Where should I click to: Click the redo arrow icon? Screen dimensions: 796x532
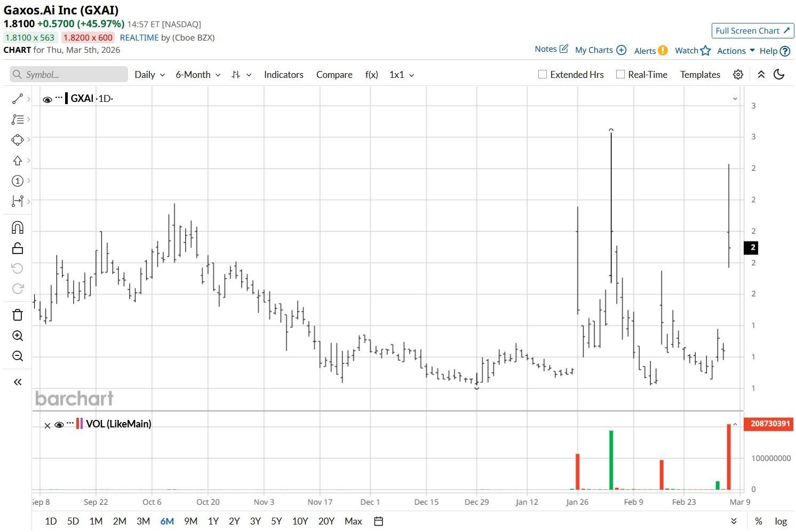17,289
